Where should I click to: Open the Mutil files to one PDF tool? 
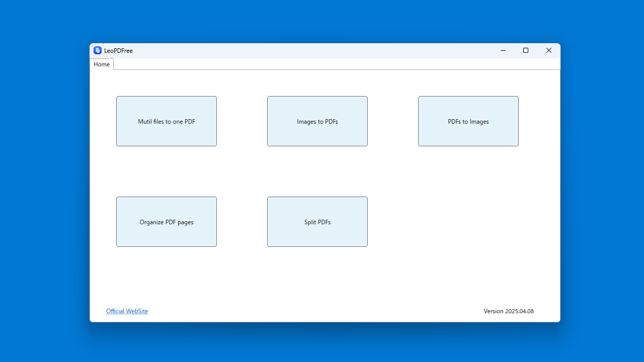pyautogui.click(x=167, y=121)
